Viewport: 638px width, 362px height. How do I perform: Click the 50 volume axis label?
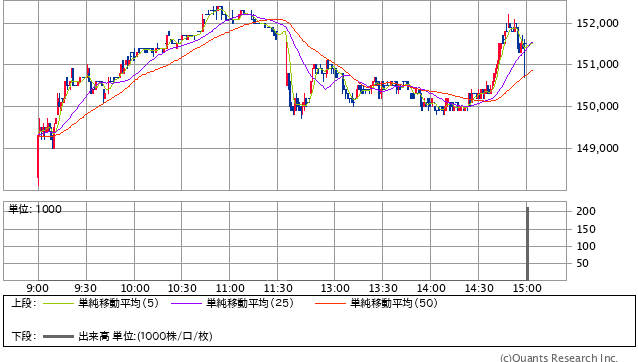pos(583,263)
